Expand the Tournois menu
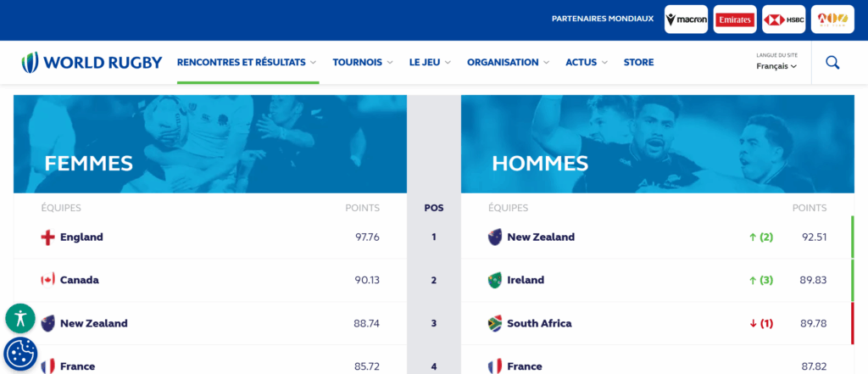Screen dimensions: 868x374 point(363,62)
